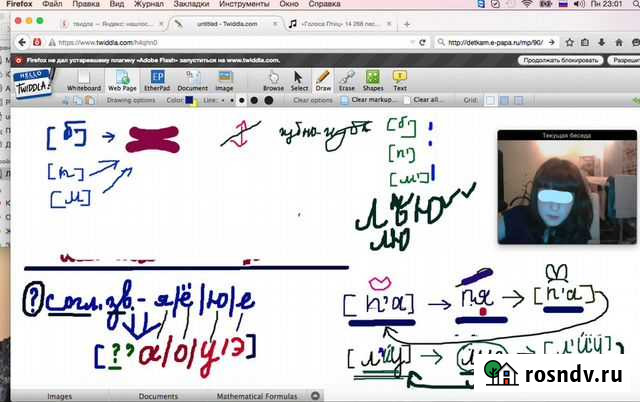
Task: Open the Line style dropdown
Action: pyautogui.click(x=224, y=100)
